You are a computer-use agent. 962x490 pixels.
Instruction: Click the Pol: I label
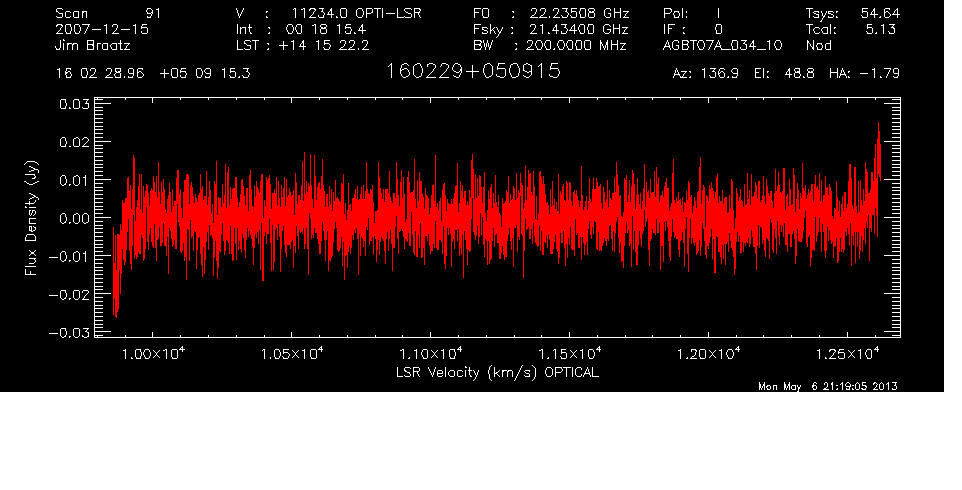pos(692,13)
